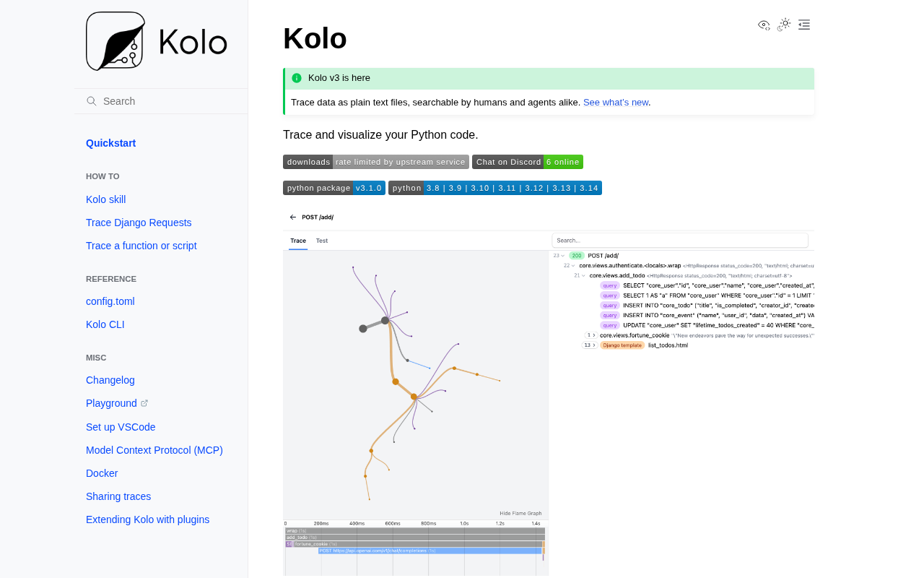Toggle Hide Flame Graph in the trace view
This screenshot has height=578, width=924.
[x=520, y=513]
